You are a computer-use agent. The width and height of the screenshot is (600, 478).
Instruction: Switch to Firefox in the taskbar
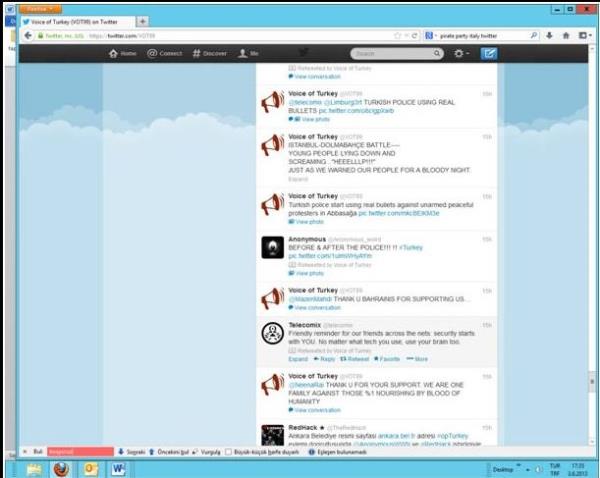[x=61, y=469]
